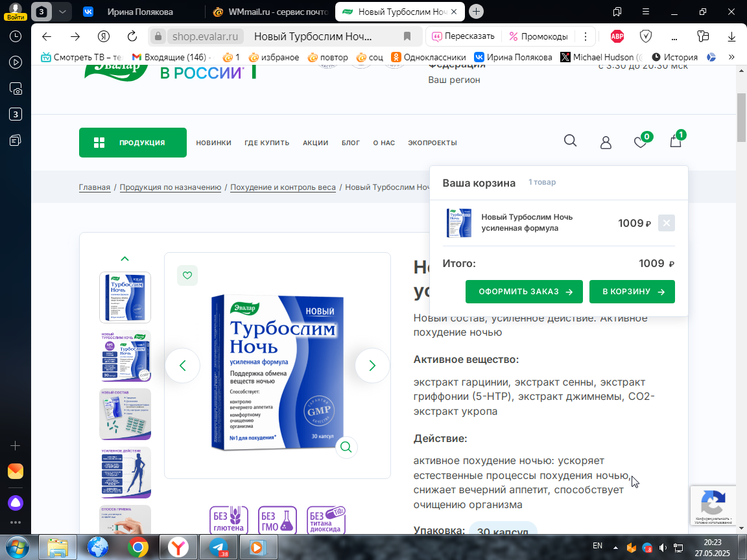This screenshot has height=560, width=747.
Task: Select the Усиленное действие thumbnail
Action: (x=125, y=472)
